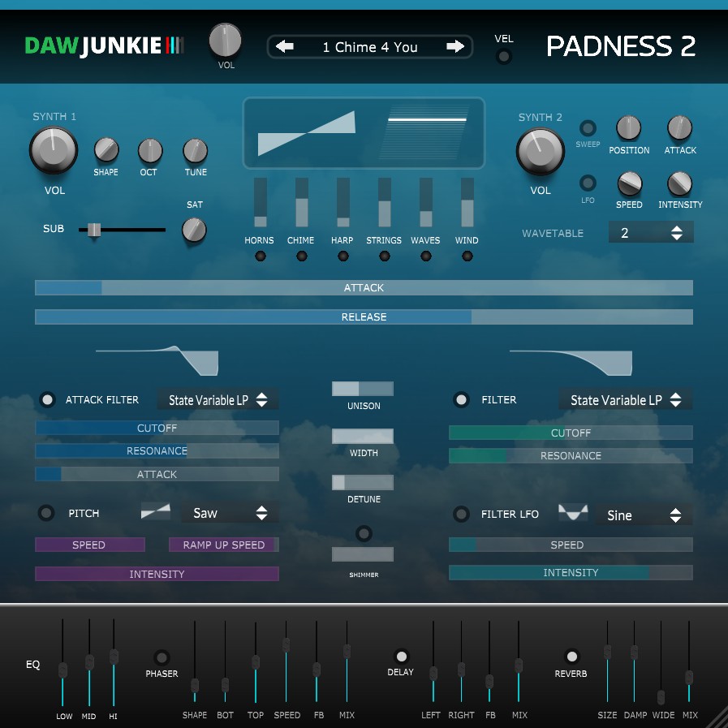The height and width of the screenshot is (728, 728).
Task: Go to the previous preset with the left arrow
Action: (x=283, y=47)
